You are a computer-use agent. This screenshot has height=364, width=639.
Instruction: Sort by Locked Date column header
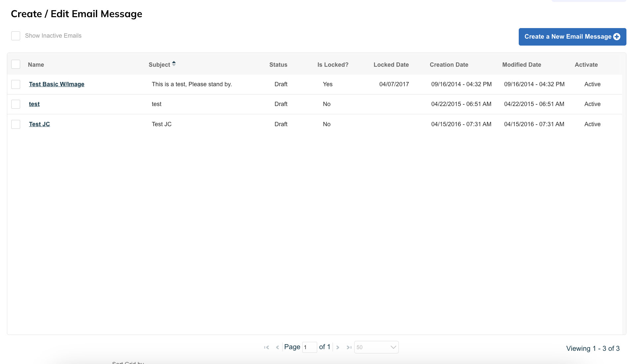tap(391, 65)
